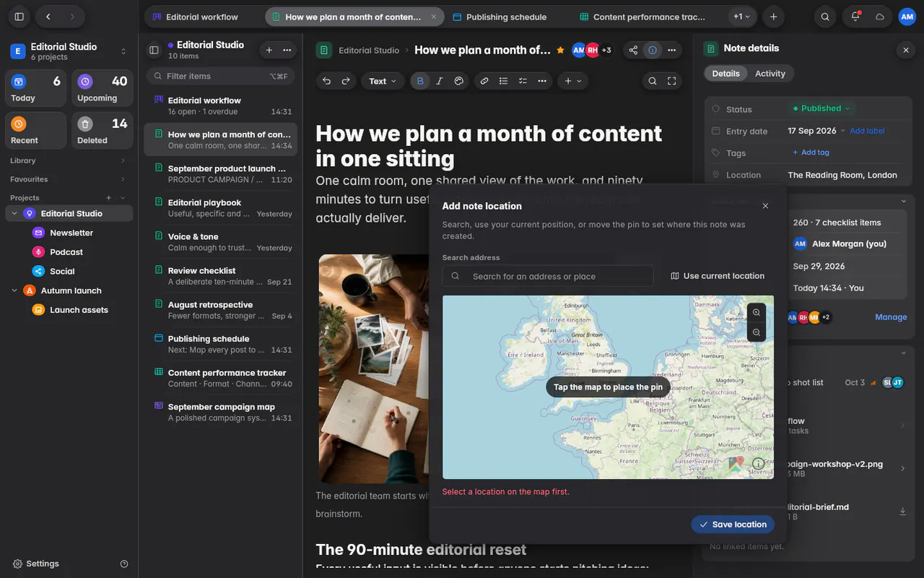Open the +1 tab overflow dropdown

pyautogui.click(x=741, y=17)
